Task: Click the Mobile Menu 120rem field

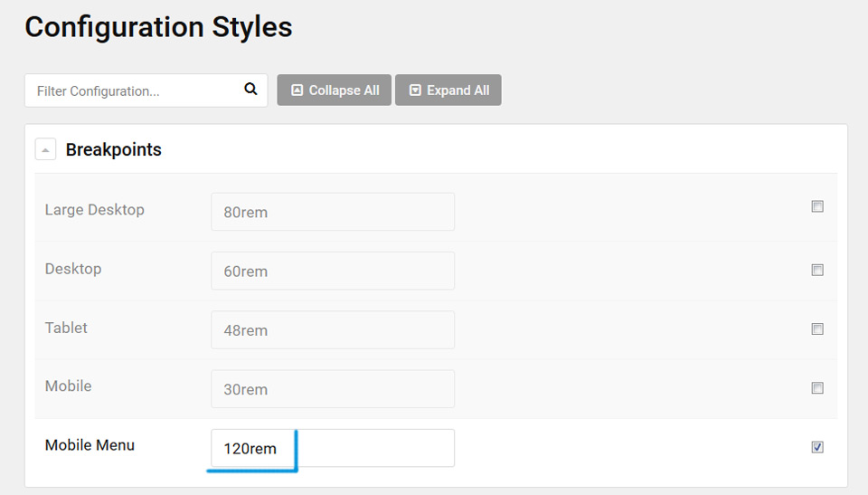Action: point(333,448)
